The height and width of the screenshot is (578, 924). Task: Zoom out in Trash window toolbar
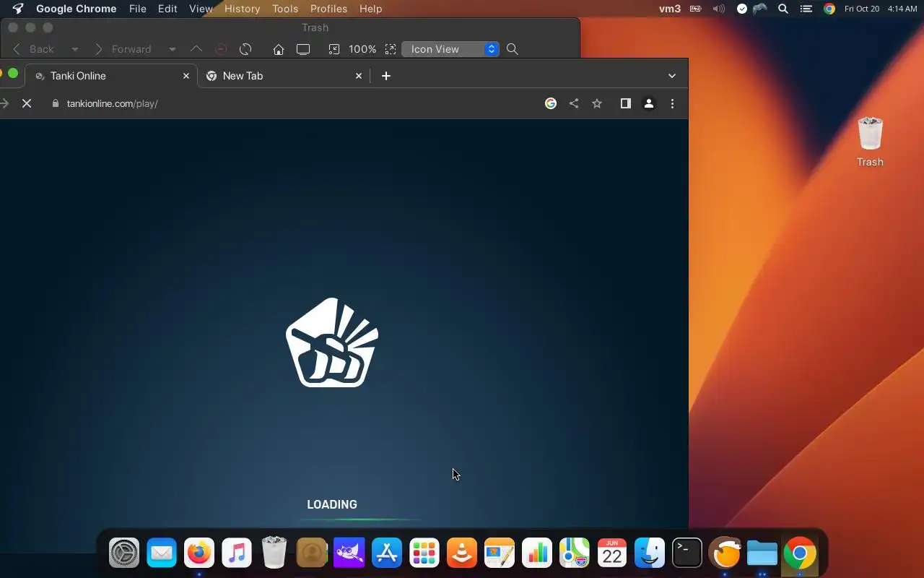click(x=334, y=49)
